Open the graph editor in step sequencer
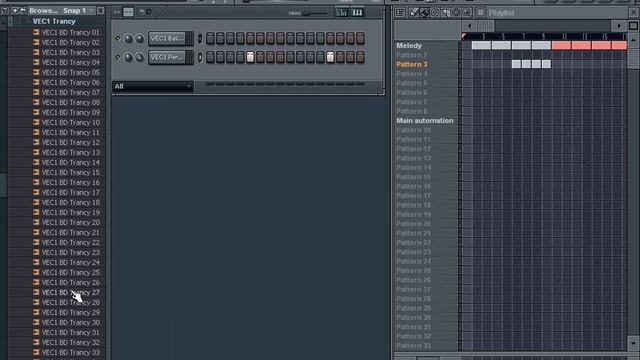This screenshot has height=360, width=640. click(x=341, y=13)
